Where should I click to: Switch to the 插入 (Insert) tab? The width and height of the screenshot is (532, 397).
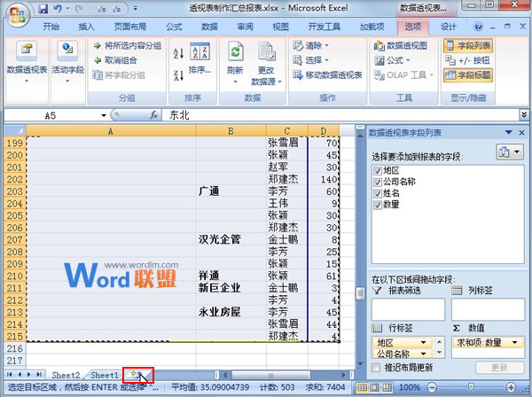pyautogui.click(x=86, y=27)
